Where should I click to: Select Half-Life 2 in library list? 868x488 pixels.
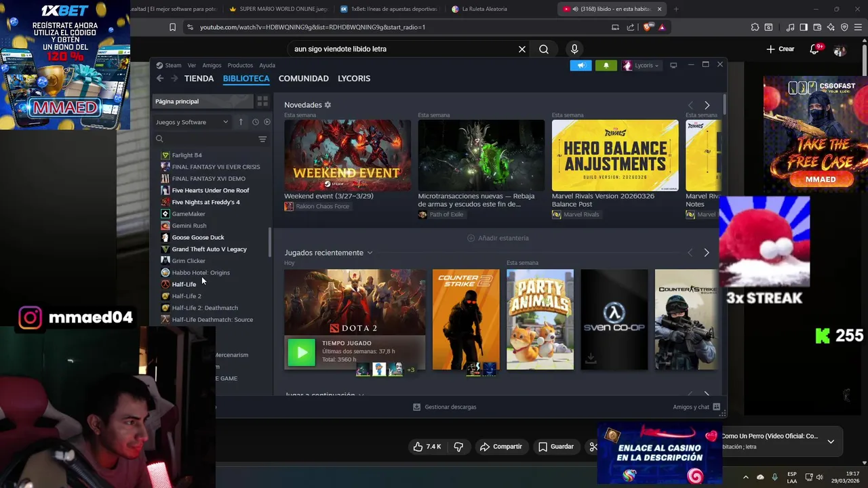click(x=186, y=296)
